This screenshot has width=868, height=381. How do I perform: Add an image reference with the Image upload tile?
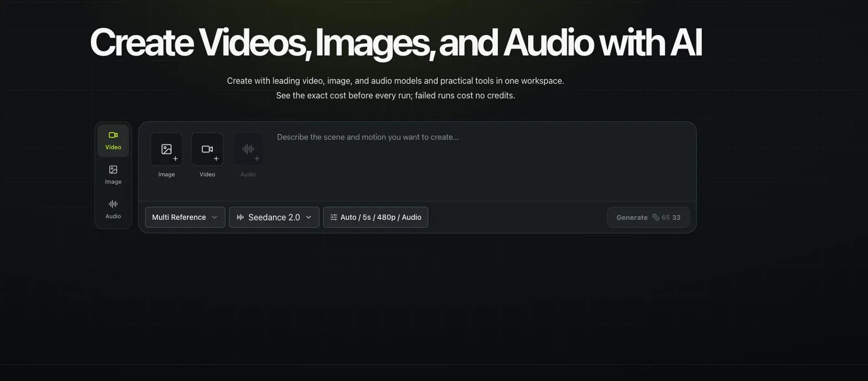pos(166,149)
